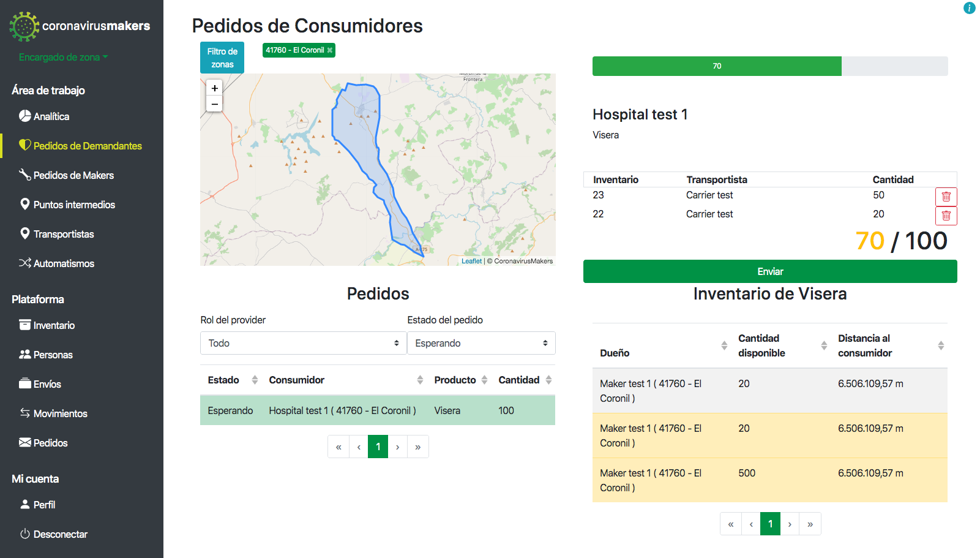Click the green progress bar showing 70
Image resolution: width=980 pixels, height=558 pixels.
717,66
